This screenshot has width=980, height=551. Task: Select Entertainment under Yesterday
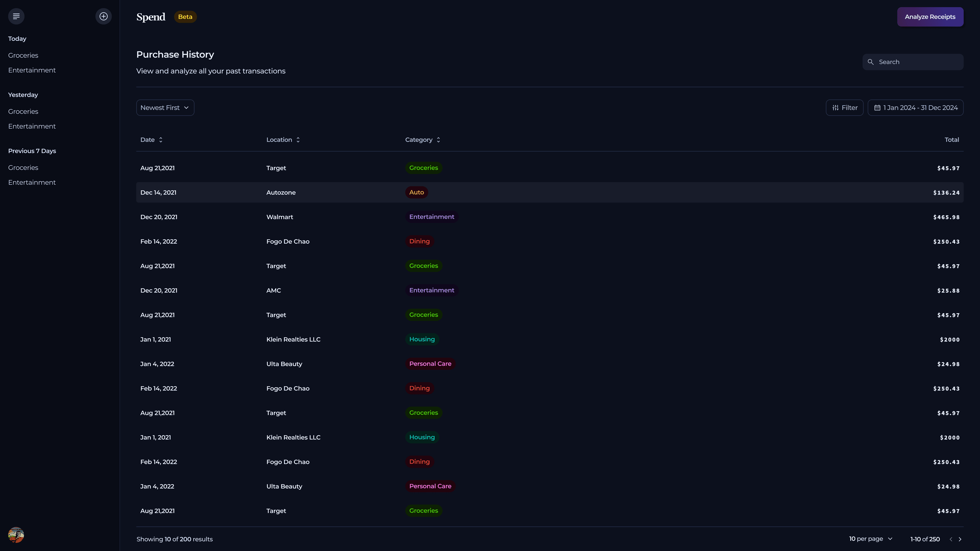coord(32,126)
